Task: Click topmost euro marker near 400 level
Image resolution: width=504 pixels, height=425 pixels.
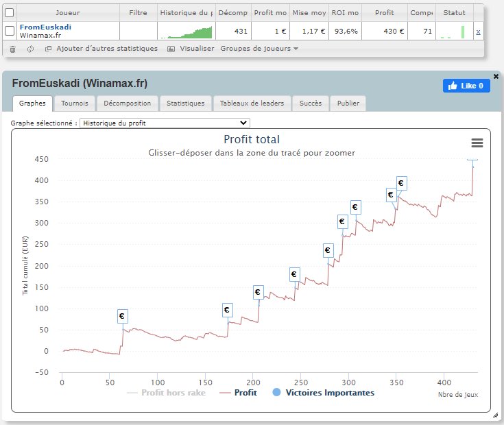Action: (401, 184)
